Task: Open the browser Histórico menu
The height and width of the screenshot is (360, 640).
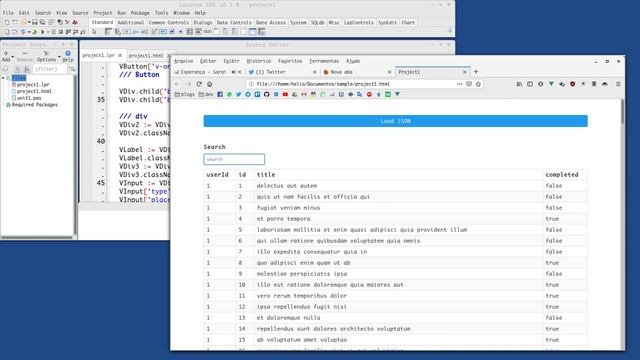Action: point(259,61)
